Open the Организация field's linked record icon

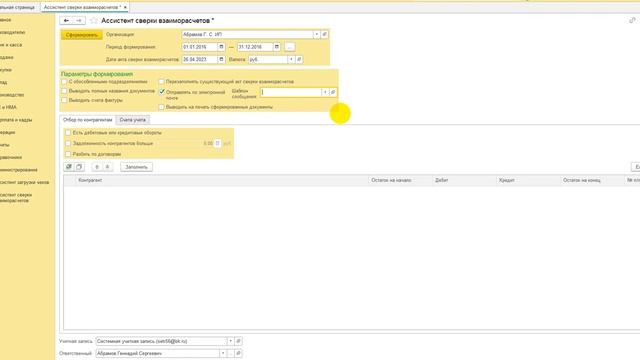tap(324, 35)
